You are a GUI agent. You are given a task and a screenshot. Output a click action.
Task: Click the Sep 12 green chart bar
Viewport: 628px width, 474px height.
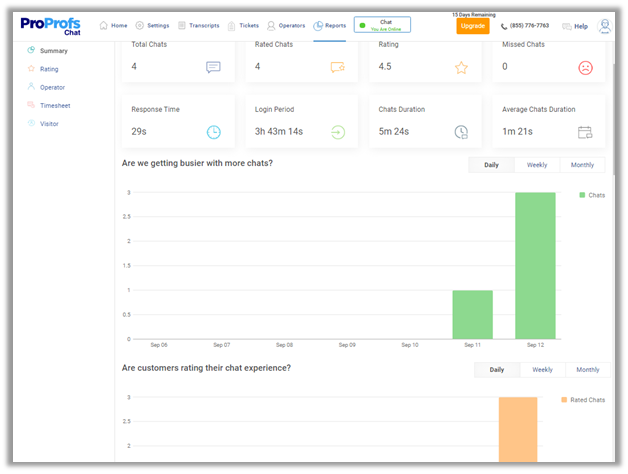click(x=535, y=265)
